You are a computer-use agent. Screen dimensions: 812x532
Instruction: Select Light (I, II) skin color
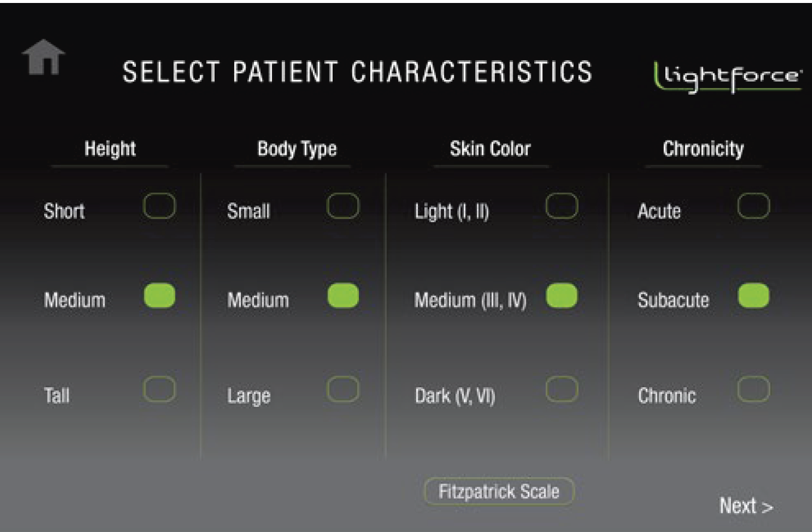[562, 207]
